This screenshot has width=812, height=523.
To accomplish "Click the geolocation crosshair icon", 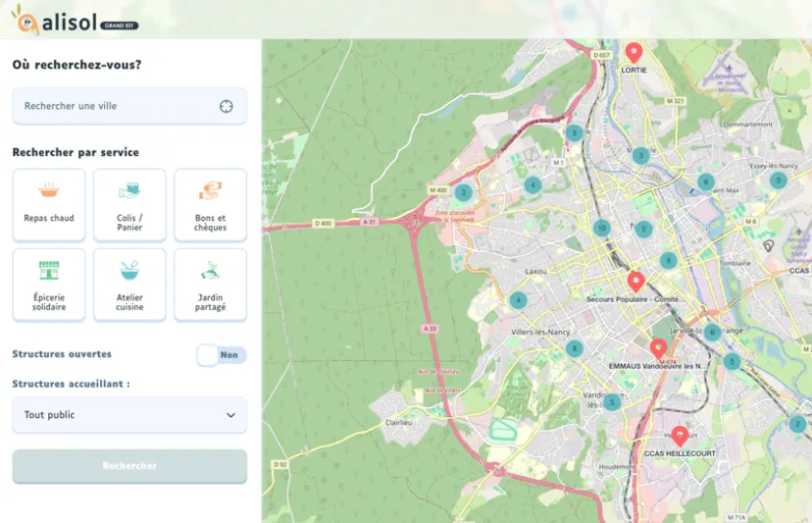I will coord(227,106).
